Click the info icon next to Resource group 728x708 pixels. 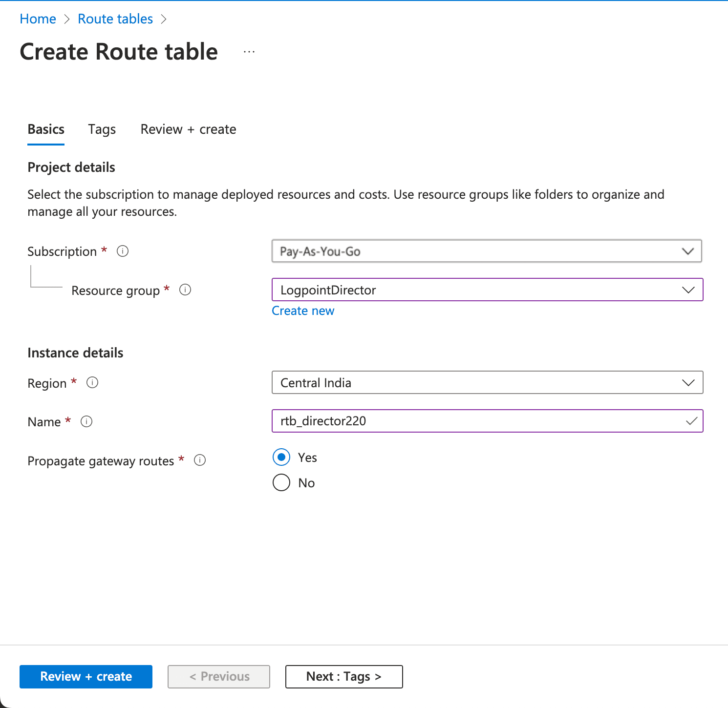185,290
